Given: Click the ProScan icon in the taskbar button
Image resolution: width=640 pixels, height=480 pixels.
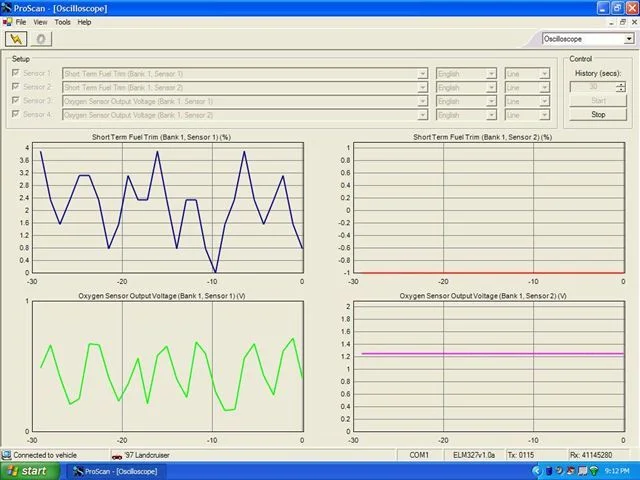Looking at the screenshot, I should [x=78, y=471].
